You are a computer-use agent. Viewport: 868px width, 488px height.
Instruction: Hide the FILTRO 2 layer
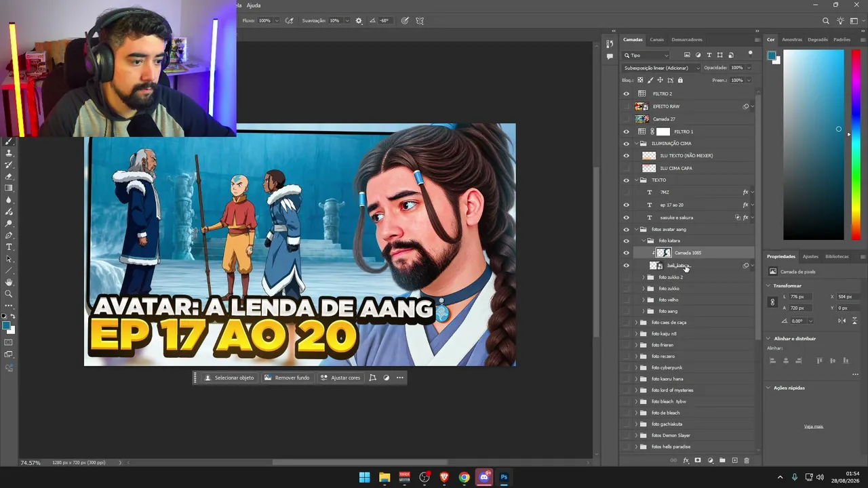point(626,94)
